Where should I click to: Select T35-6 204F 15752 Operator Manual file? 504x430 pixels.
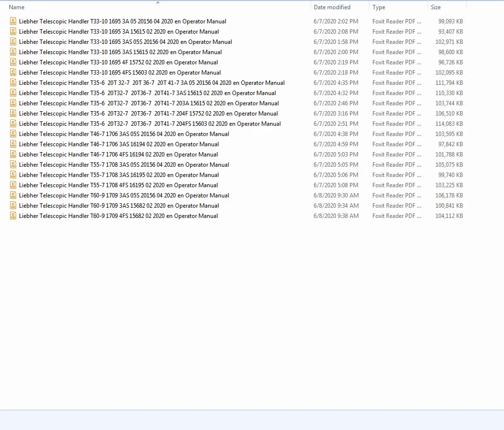[x=149, y=114]
